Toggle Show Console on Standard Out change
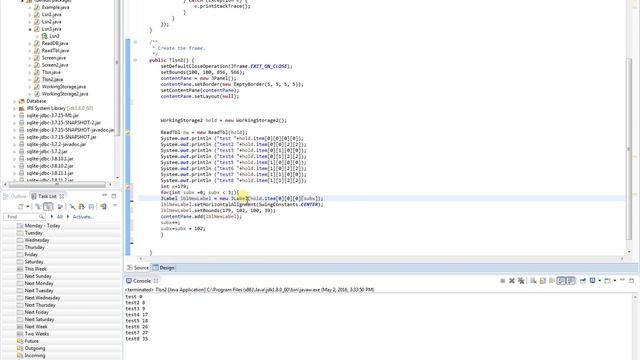This screenshot has width=640, height=360. 562,281
